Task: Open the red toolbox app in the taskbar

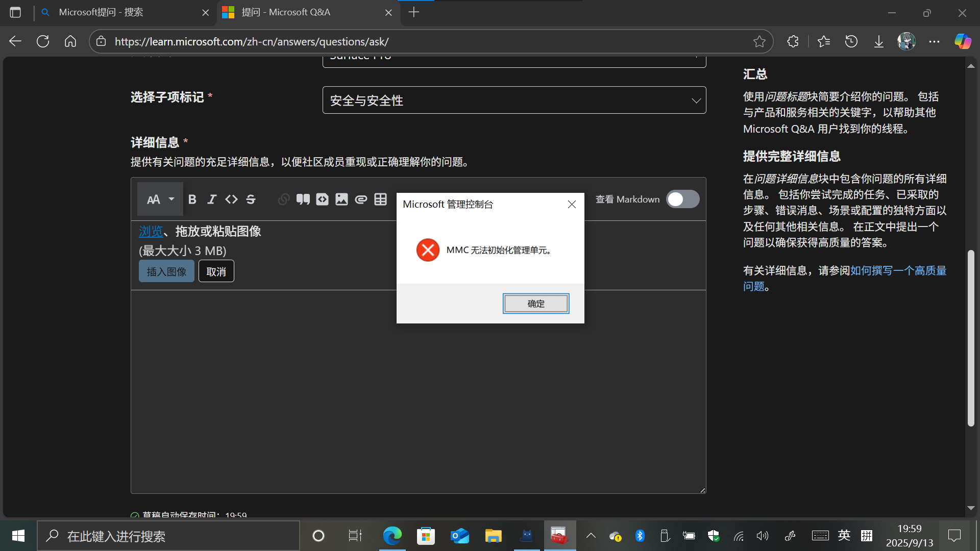Action: (560, 536)
